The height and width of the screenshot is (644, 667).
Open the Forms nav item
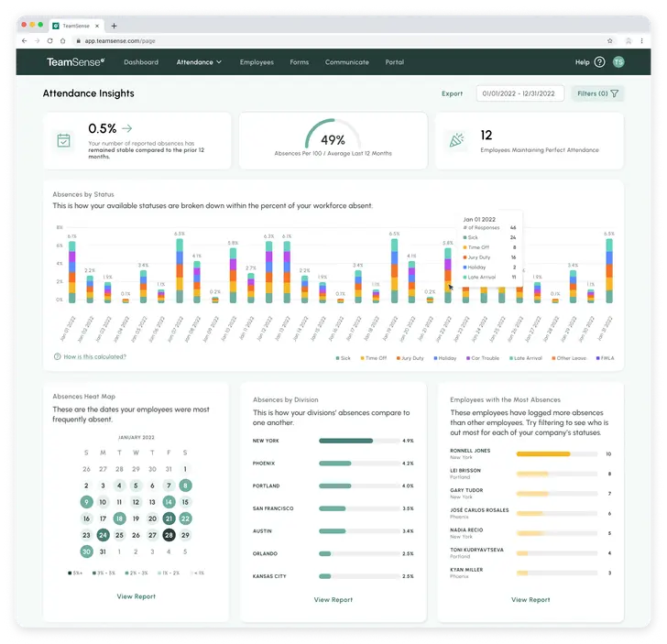(299, 62)
